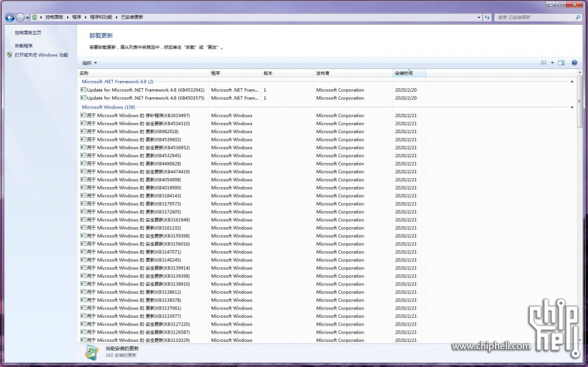Viewport: 588px width, 367px height.
Task: Click icon of security update KB4474419
Action: point(83,172)
